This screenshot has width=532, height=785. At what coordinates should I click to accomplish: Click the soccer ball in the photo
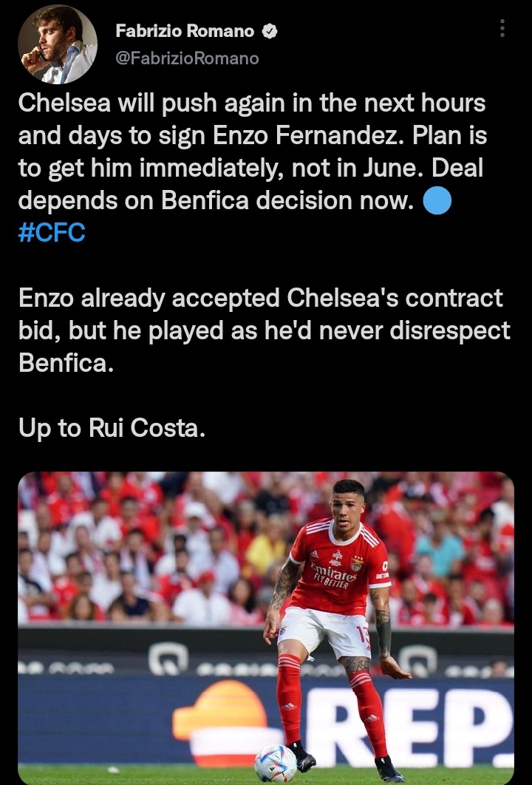click(275, 762)
